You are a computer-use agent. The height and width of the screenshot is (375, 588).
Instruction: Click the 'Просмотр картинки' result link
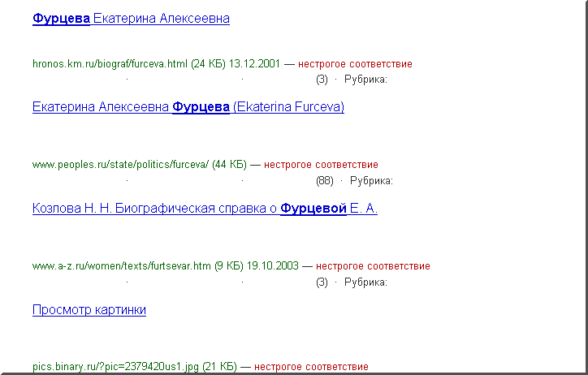click(89, 310)
